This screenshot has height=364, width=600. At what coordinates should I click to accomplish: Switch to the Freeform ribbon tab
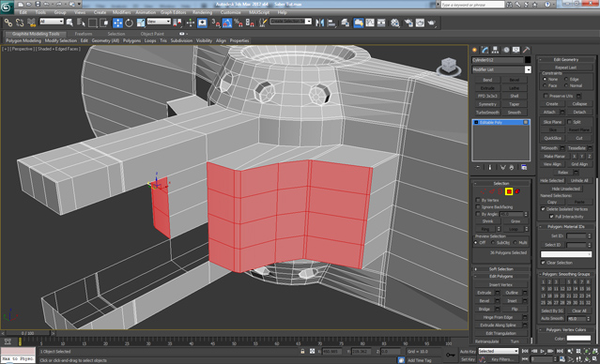[x=84, y=34]
